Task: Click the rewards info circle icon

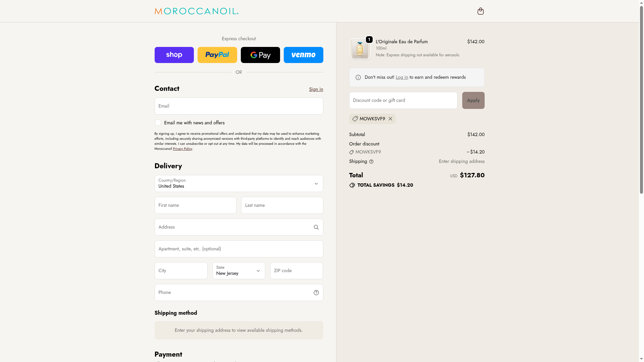Action: point(358,77)
